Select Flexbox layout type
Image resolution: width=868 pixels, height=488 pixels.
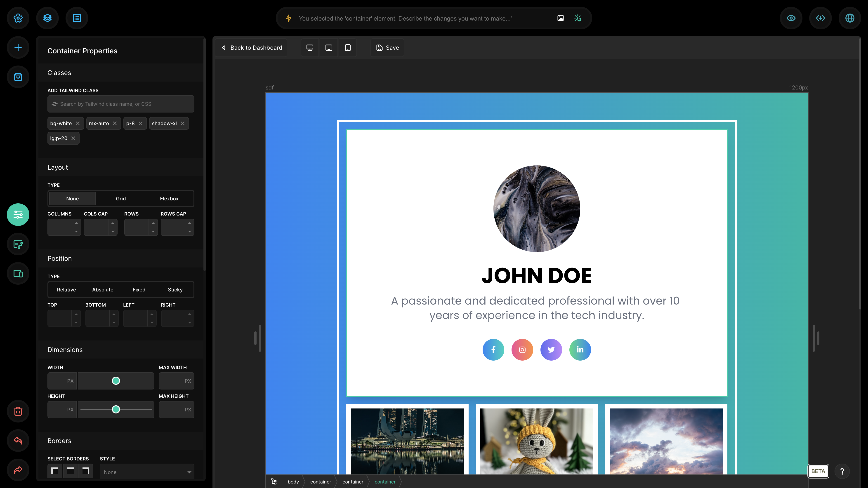[x=169, y=199]
